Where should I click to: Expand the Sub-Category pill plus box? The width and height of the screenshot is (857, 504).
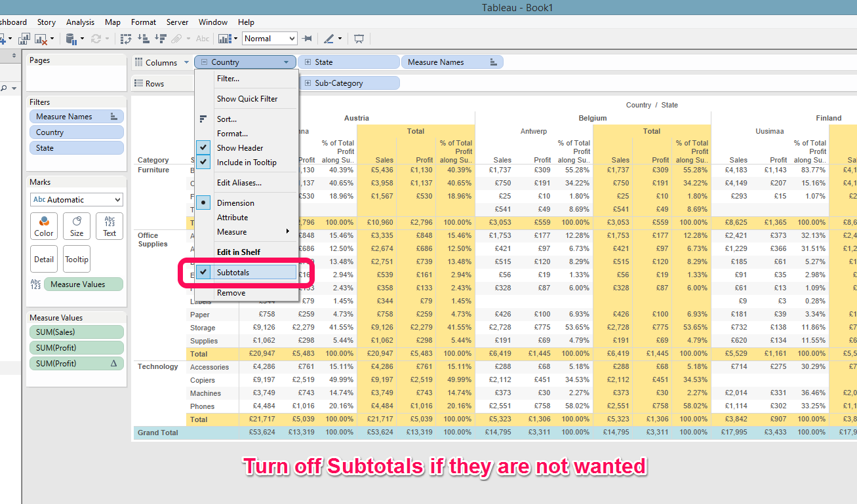coord(308,83)
